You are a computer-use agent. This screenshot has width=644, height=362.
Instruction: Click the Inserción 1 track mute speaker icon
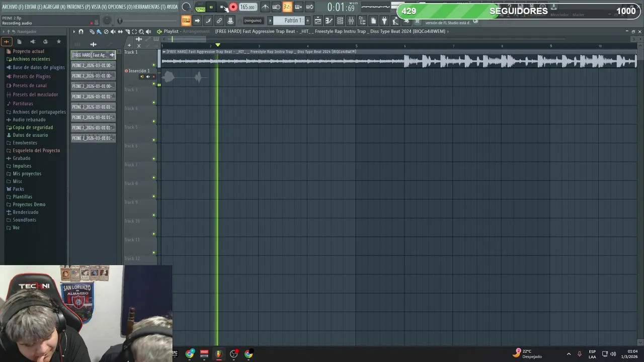tap(148, 76)
